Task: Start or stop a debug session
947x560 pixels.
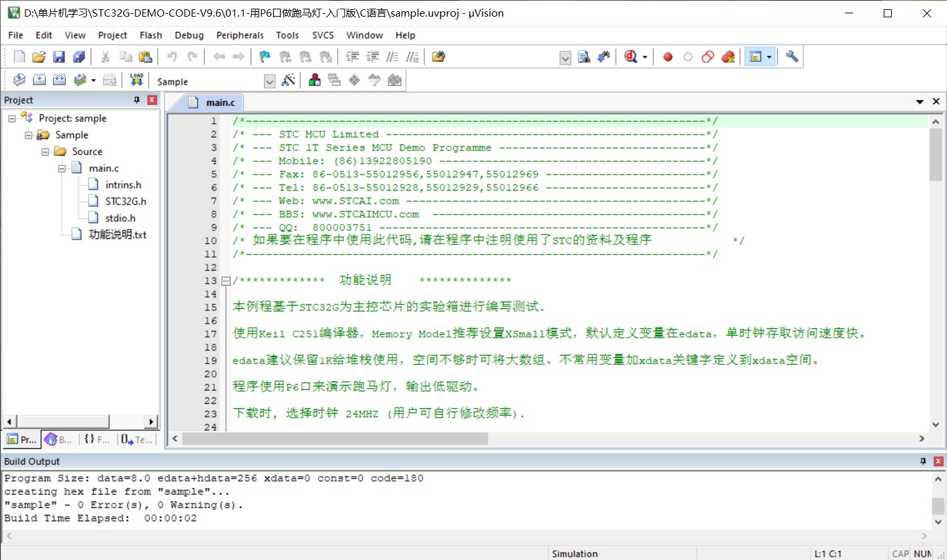Action: tap(630, 57)
